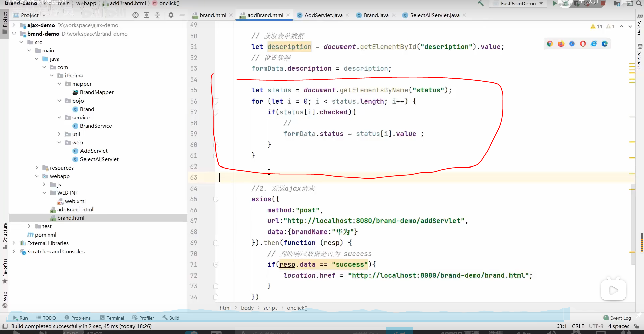Screen dimensions: 644x334
Task: Run the FastJsonDemo configuration
Action: click(555, 3)
